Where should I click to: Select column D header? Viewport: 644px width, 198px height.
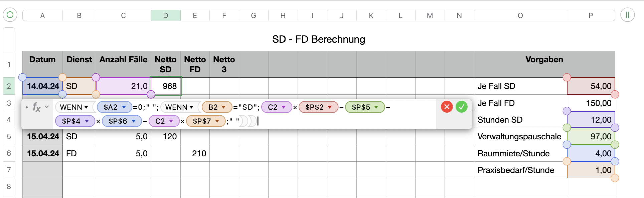click(x=166, y=15)
